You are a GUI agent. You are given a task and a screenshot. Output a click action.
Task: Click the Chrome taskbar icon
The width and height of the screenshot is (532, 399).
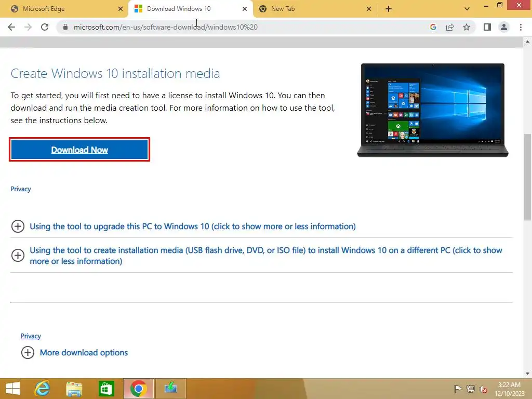(x=138, y=389)
